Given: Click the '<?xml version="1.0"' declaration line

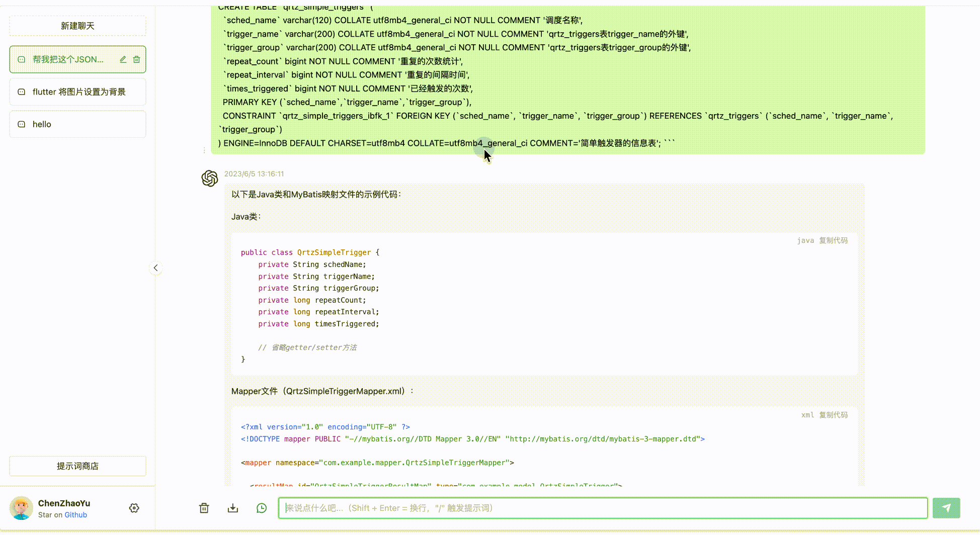Looking at the screenshot, I should 325,427.
